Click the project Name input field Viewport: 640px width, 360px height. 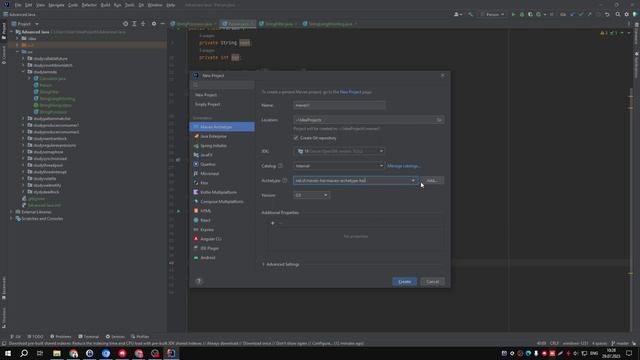point(339,105)
